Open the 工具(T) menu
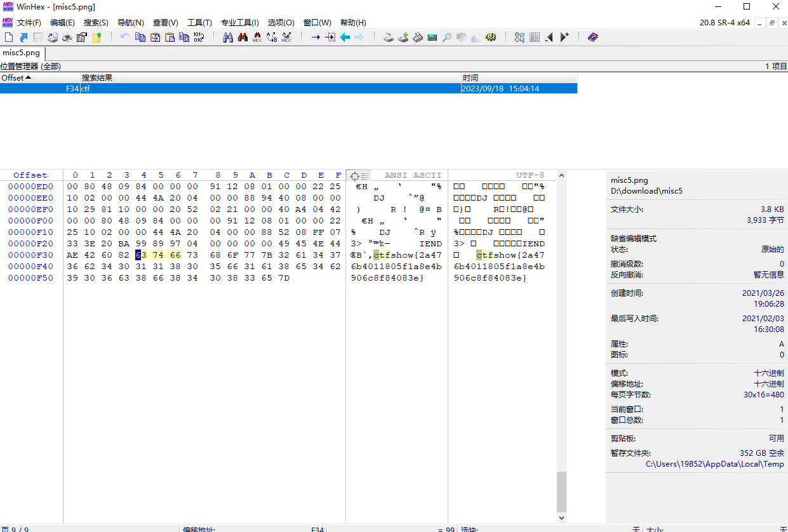 (x=199, y=23)
